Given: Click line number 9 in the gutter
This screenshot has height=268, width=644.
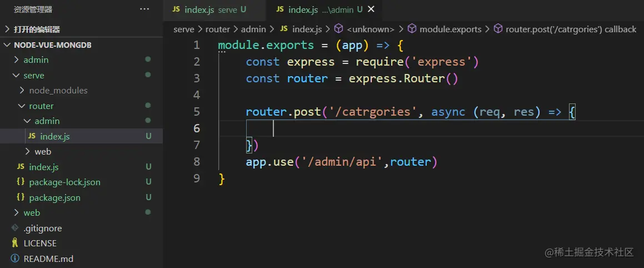Looking at the screenshot, I should (197, 178).
